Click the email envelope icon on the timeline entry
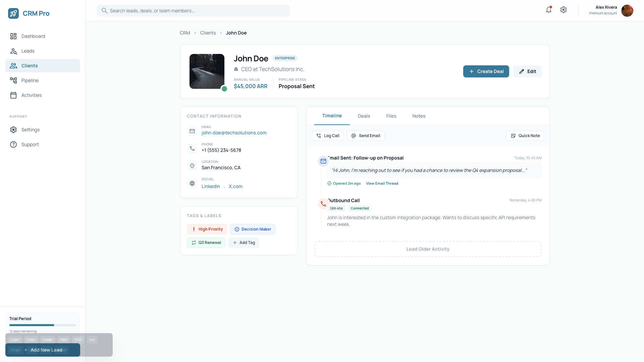The height and width of the screenshot is (362, 644). [323, 161]
